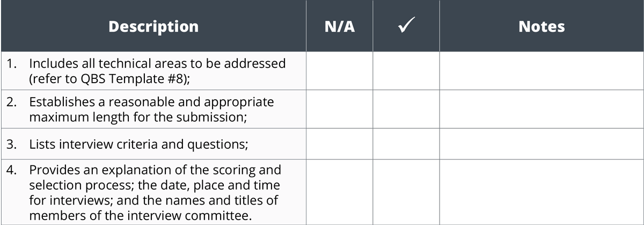This screenshot has width=644, height=225.
Task: Click the checkmark icon in header
Action: pyautogui.click(x=406, y=26)
